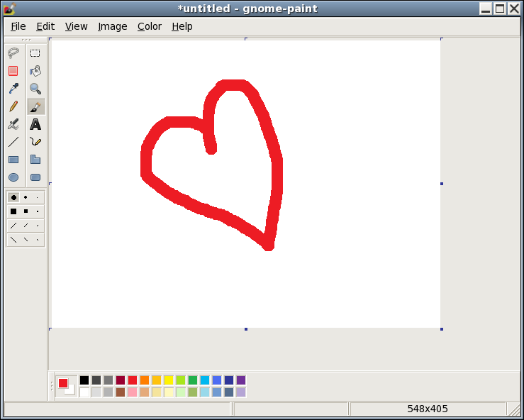Open the Image menu
524x420 pixels.
[113, 26]
